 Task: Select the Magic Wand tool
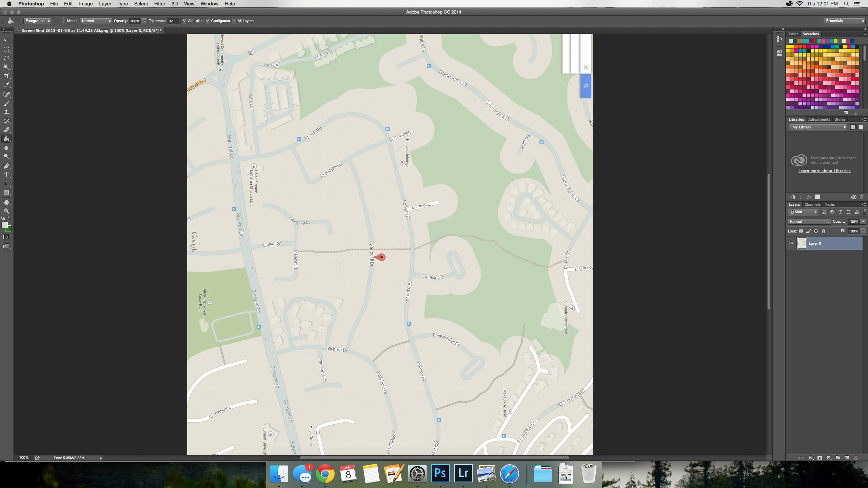click(6, 67)
